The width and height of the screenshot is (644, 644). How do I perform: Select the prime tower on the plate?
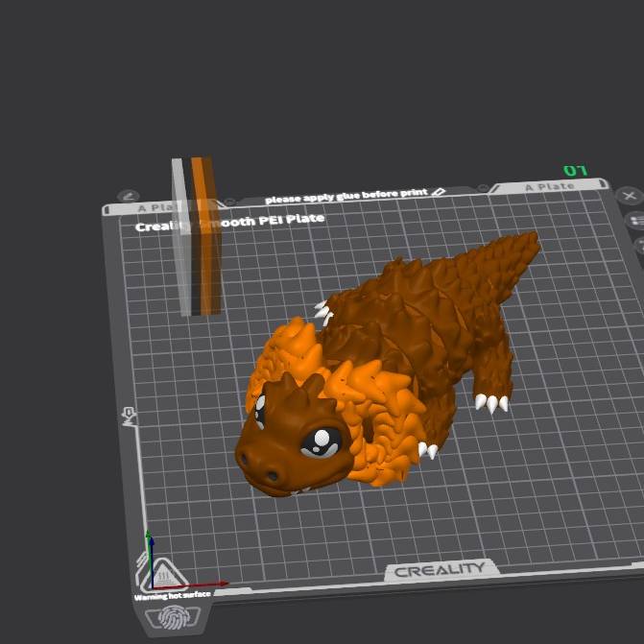[197, 236]
